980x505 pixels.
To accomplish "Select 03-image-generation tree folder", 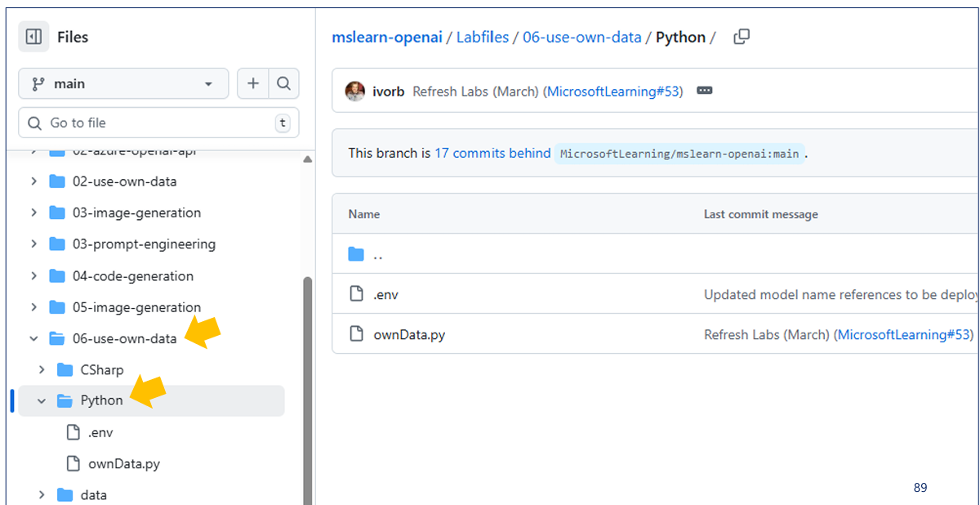I will (136, 212).
